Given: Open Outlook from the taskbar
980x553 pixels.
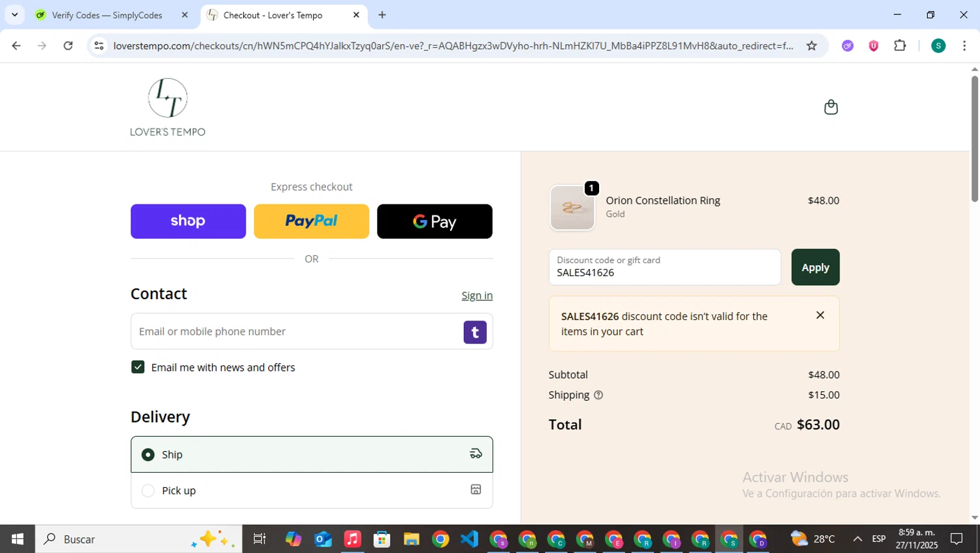Looking at the screenshot, I should coord(323,539).
